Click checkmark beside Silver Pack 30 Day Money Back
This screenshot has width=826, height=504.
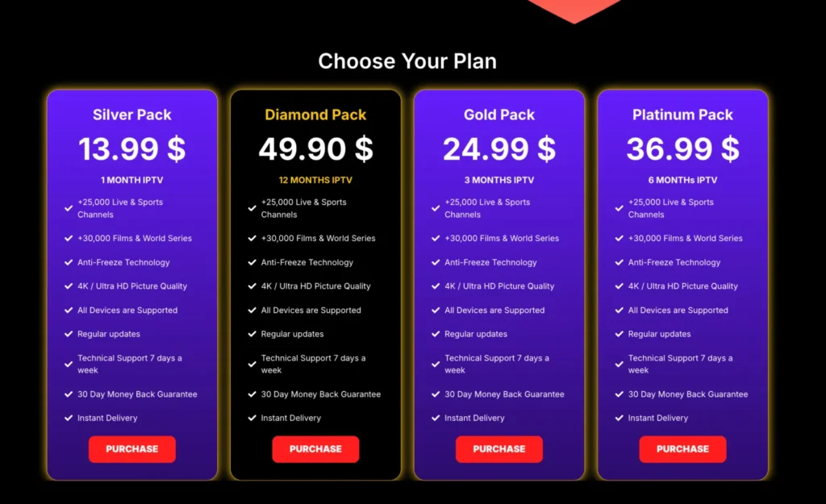click(69, 394)
